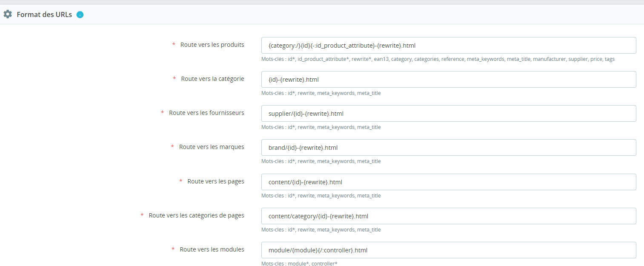
Task: Click the label Route vers les catégories de pages
Action: tap(196, 215)
